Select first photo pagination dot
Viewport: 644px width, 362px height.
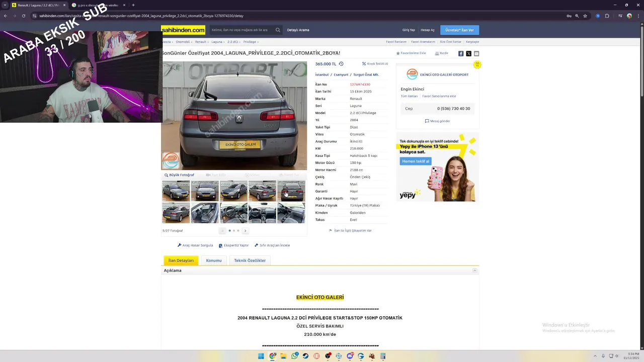(230, 231)
